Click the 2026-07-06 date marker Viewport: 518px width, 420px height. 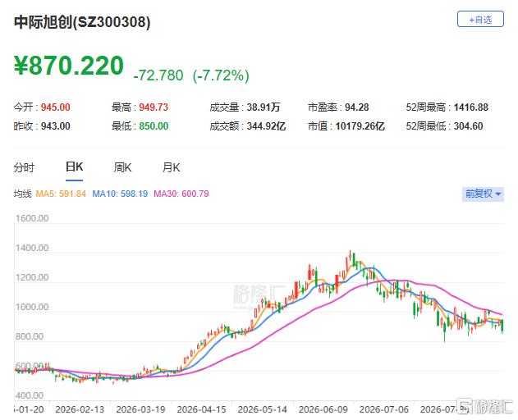click(x=384, y=409)
